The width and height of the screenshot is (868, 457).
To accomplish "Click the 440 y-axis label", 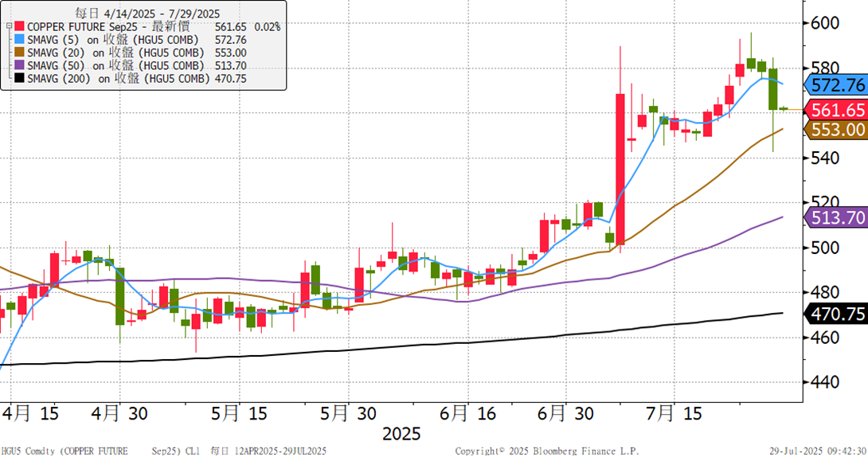I will [825, 381].
